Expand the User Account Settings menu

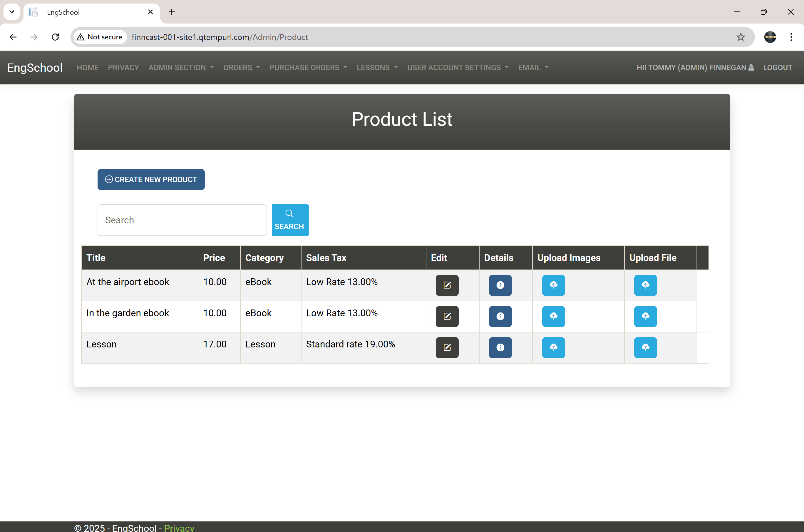click(457, 68)
